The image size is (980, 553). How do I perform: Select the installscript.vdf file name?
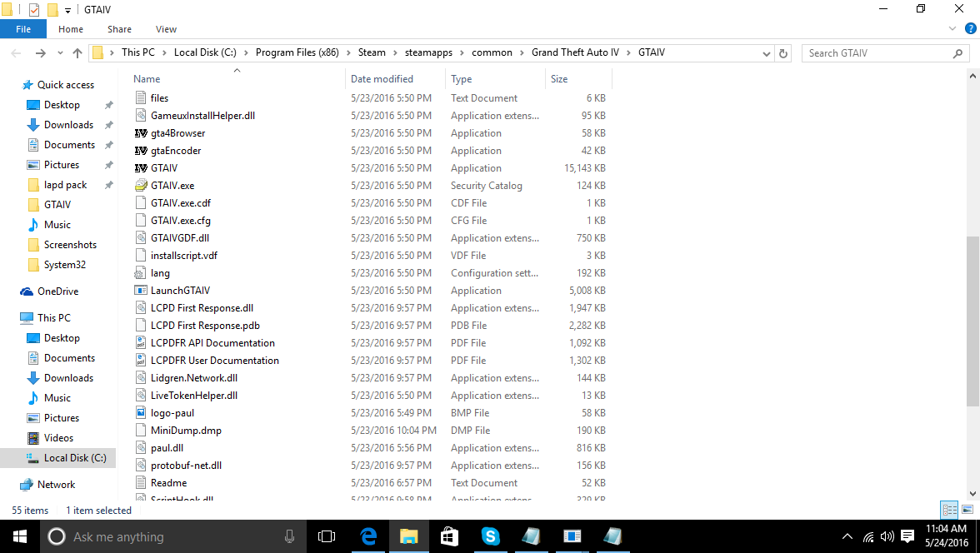[x=183, y=256]
